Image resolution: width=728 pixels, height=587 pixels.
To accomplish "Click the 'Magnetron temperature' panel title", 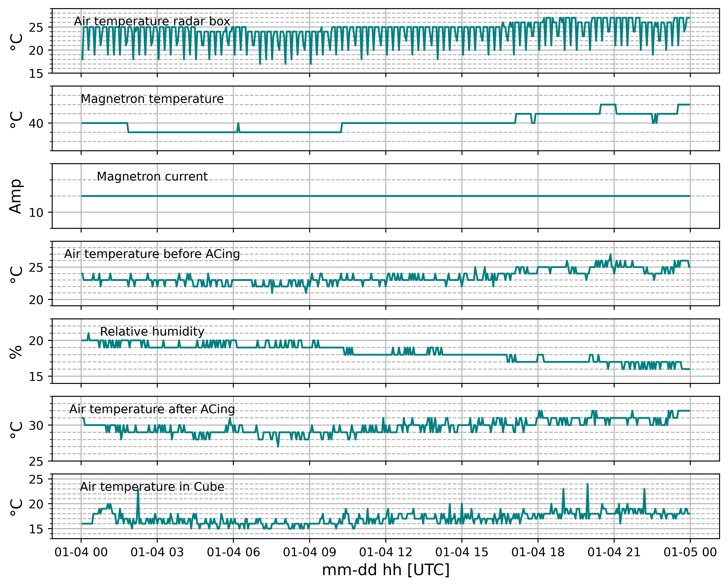I will click(x=152, y=99).
